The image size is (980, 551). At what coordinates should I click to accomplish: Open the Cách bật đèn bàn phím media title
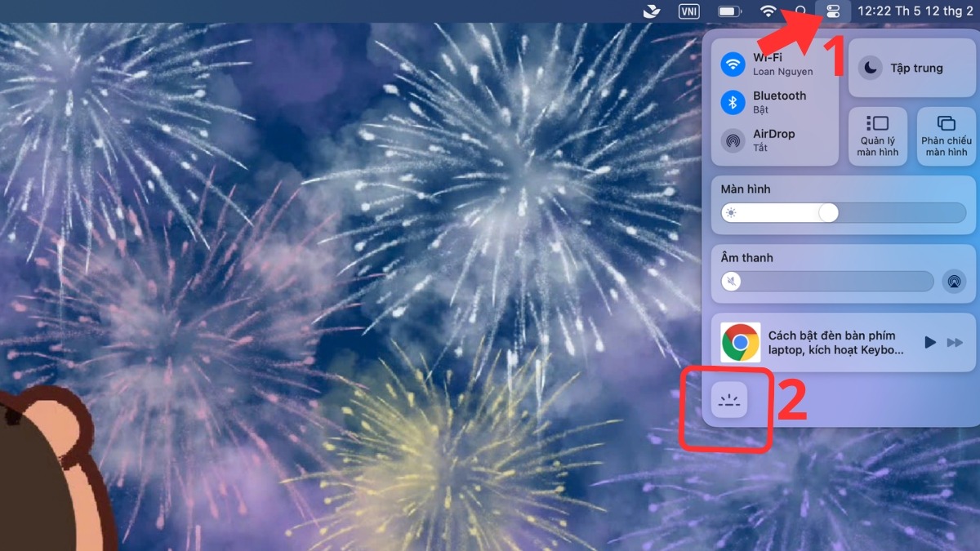[836, 343]
